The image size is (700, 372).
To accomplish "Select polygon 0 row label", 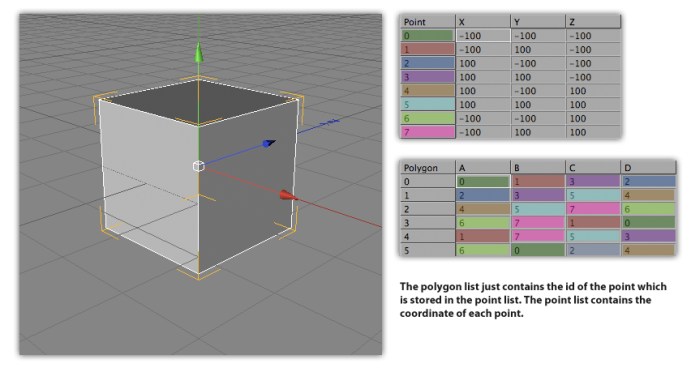I will click(x=428, y=182).
